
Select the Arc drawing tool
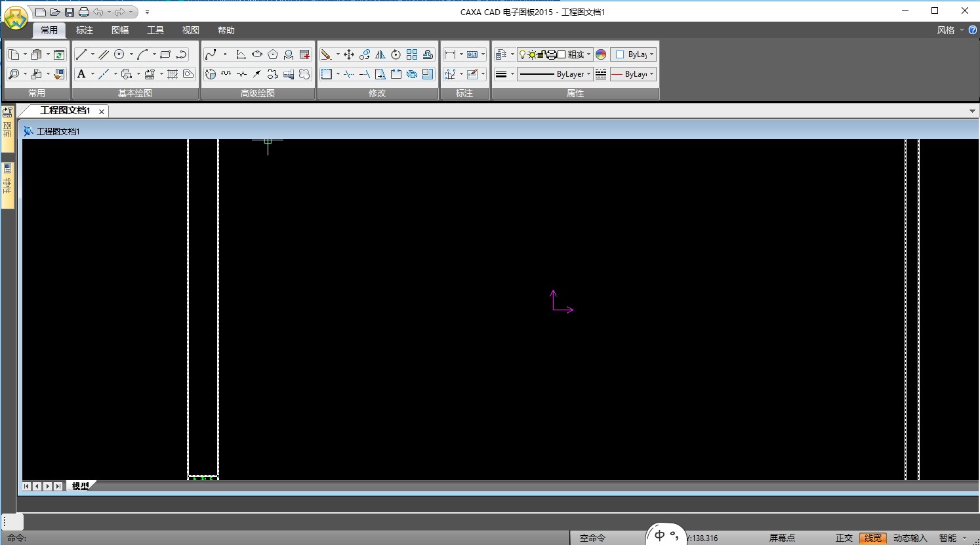coord(142,54)
